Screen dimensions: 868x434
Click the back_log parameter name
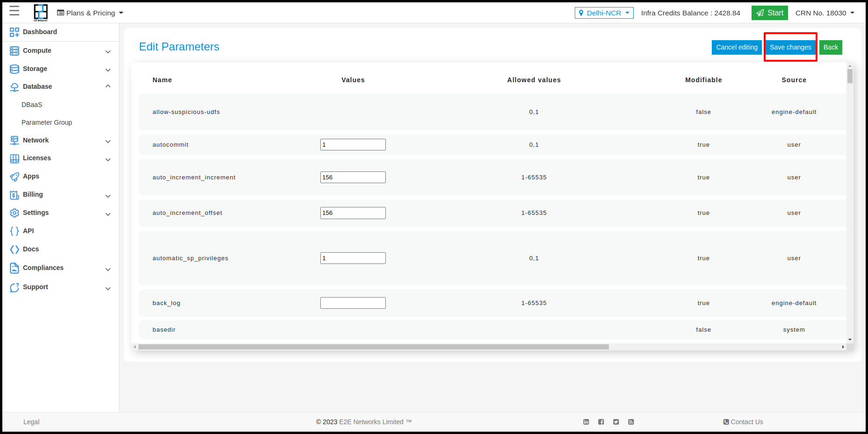(166, 303)
